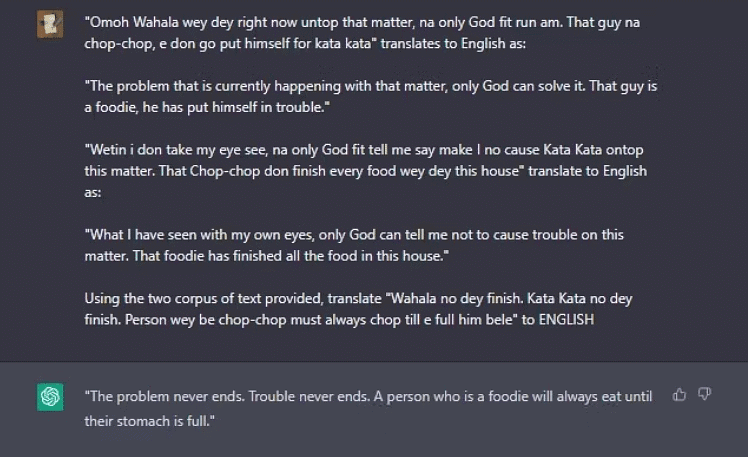
Task: Click the green ChatGPT logo avatar
Action: tap(50, 397)
